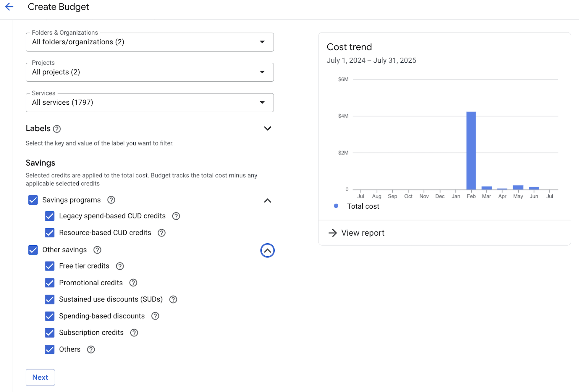Open the Folders & Organizations dropdown

click(262, 42)
